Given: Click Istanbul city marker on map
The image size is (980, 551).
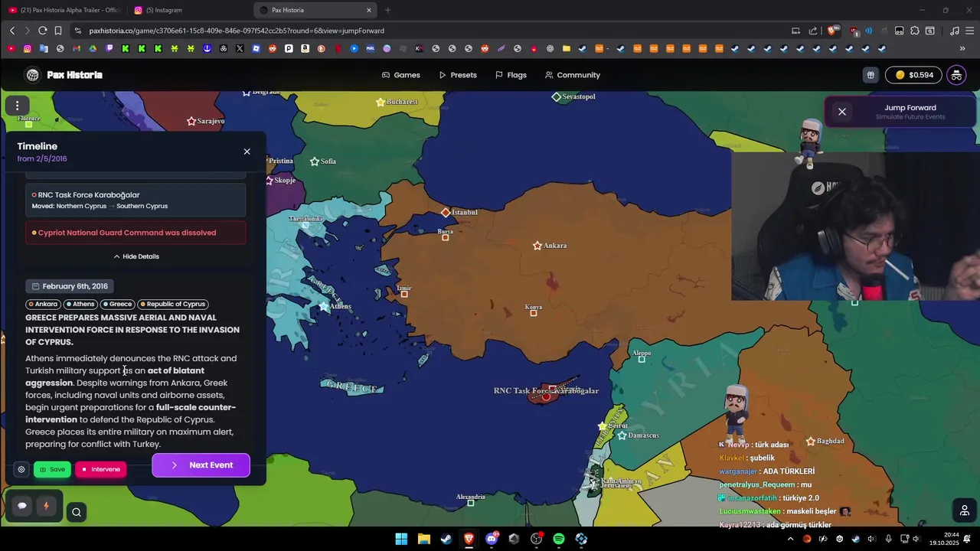Looking at the screenshot, I should 446,212.
